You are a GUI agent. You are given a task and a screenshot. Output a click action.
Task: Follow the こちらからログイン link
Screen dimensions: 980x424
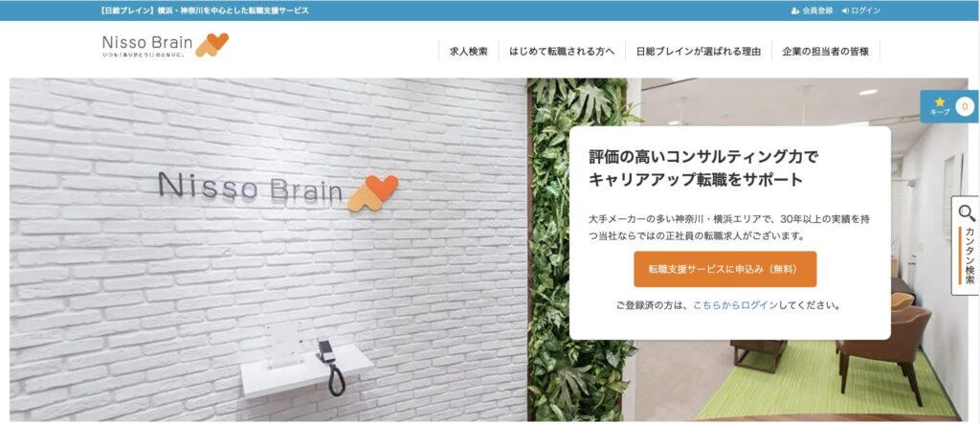tap(736, 305)
